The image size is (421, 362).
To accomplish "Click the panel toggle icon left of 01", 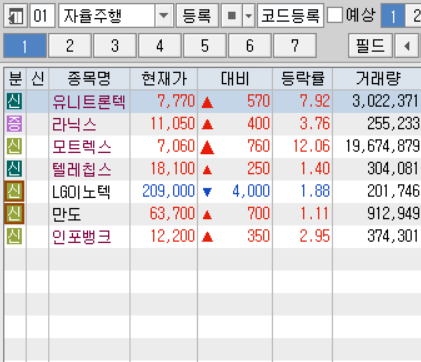I will (15, 16).
